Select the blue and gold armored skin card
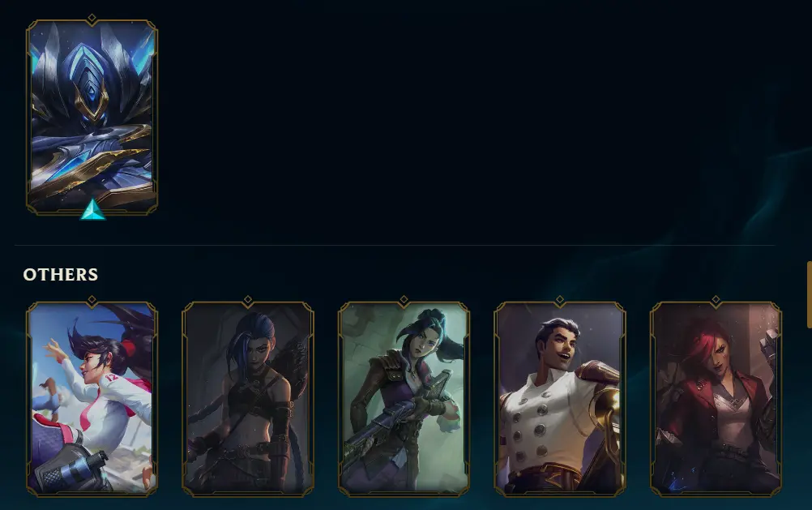812x510 pixels. pyautogui.click(x=92, y=117)
